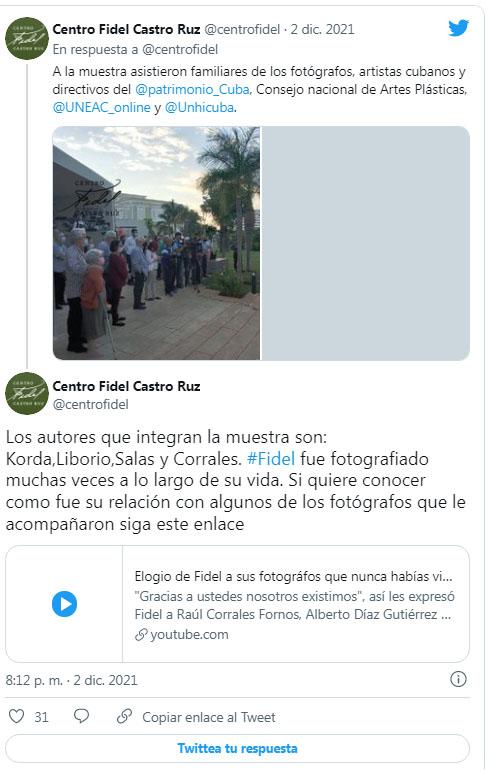Click the lower Centro Fidel avatar
The image size is (502, 770).
coord(27,393)
